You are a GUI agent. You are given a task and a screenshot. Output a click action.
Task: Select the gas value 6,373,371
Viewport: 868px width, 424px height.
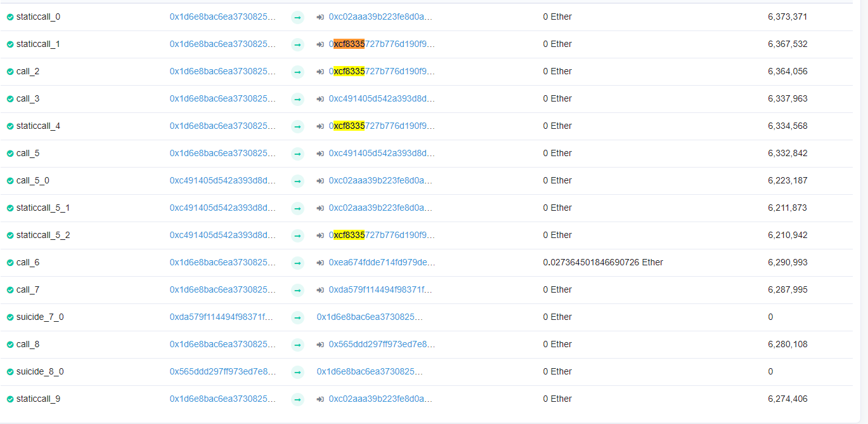787,17
